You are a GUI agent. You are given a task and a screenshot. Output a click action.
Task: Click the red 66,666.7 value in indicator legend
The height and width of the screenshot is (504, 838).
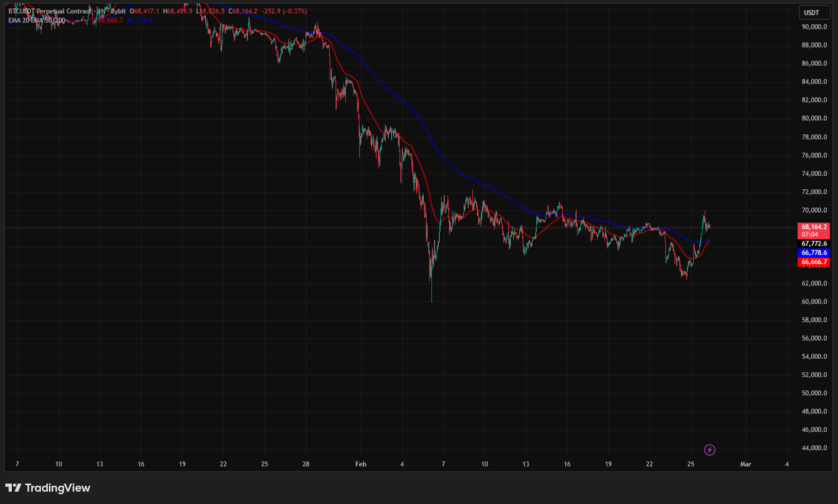point(110,21)
